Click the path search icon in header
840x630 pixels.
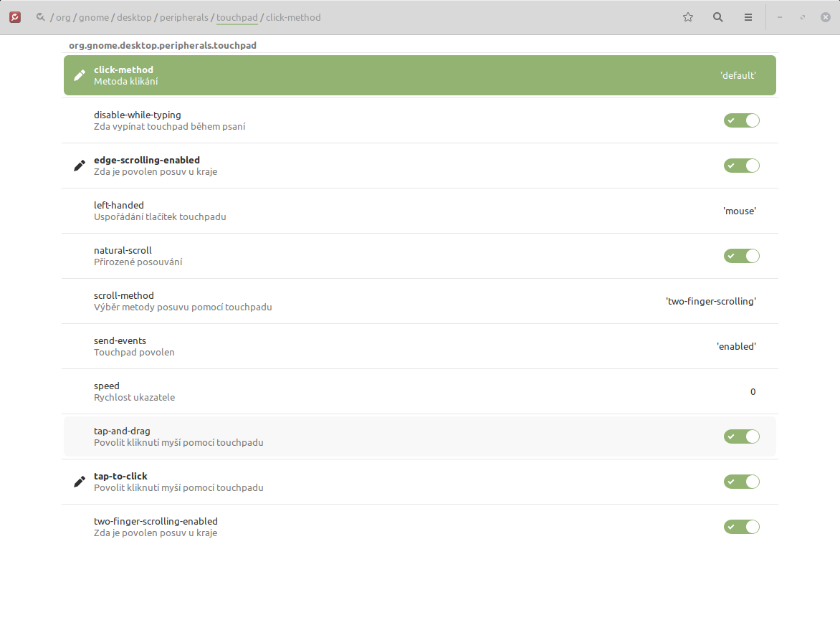pos(41,17)
